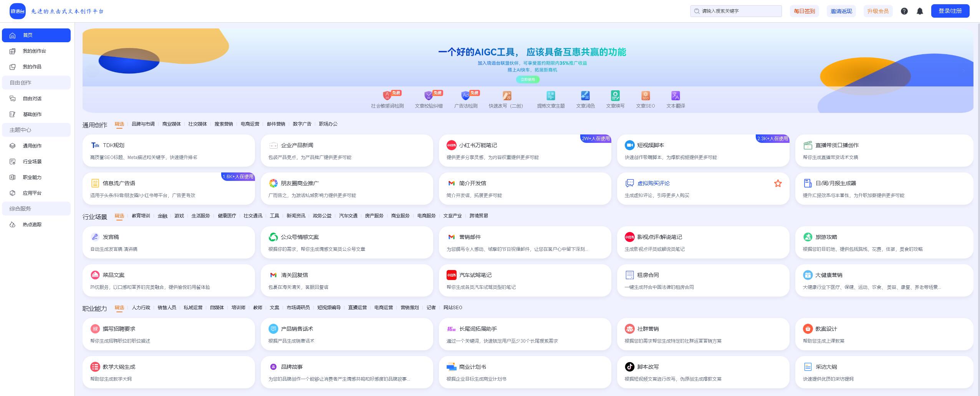Viewport: 980px width, 396px height.
Task: Click the 升级会员 button
Action: point(878,11)
